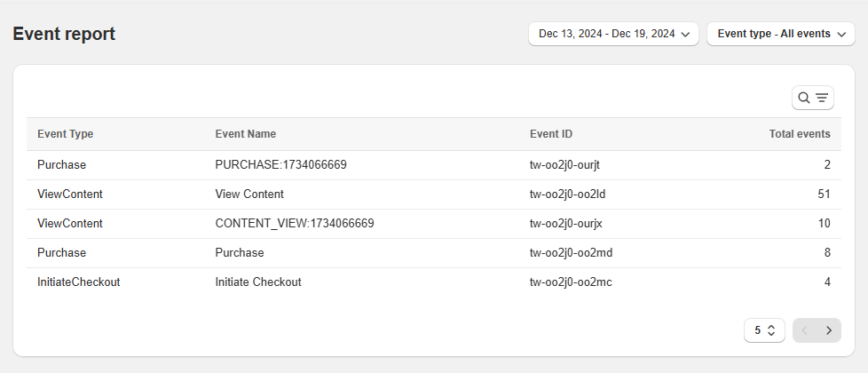Sort by Event Type column header
This screenshot has height=373, width=868.
click(65, 134)
